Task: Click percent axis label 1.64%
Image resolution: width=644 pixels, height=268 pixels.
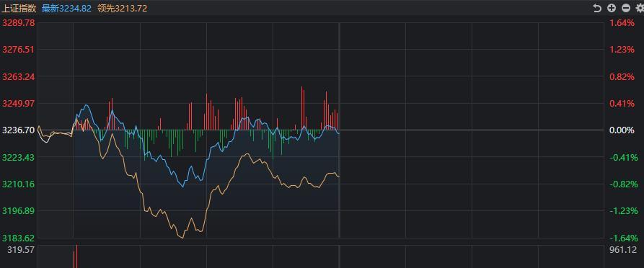Action: 622,23
